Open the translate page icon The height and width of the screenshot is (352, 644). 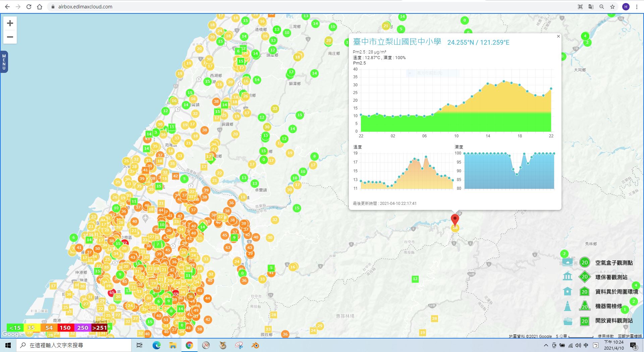591,7
